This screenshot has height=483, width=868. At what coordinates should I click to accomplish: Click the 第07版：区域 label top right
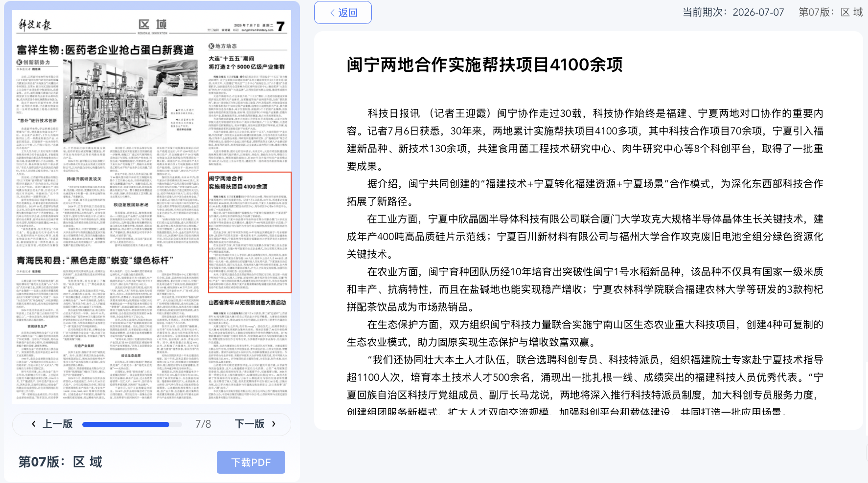tap(831, 12)
